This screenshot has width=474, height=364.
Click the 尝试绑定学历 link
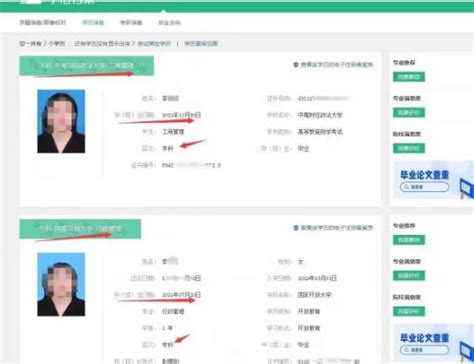154,44
